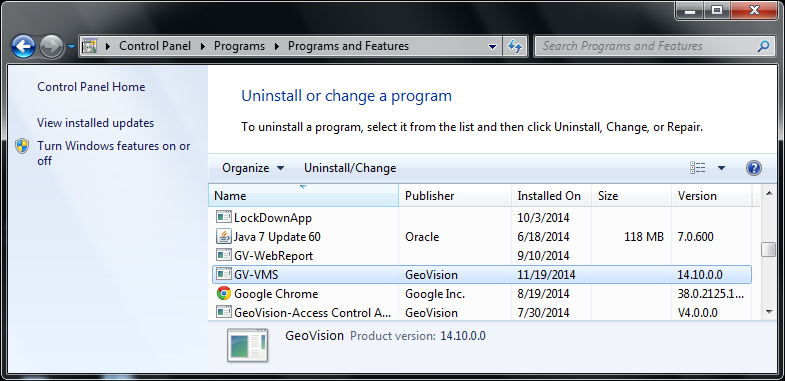Select Control Panel breadcrumb
Viewport: 785px width, 381px height.
click(155, 46)
